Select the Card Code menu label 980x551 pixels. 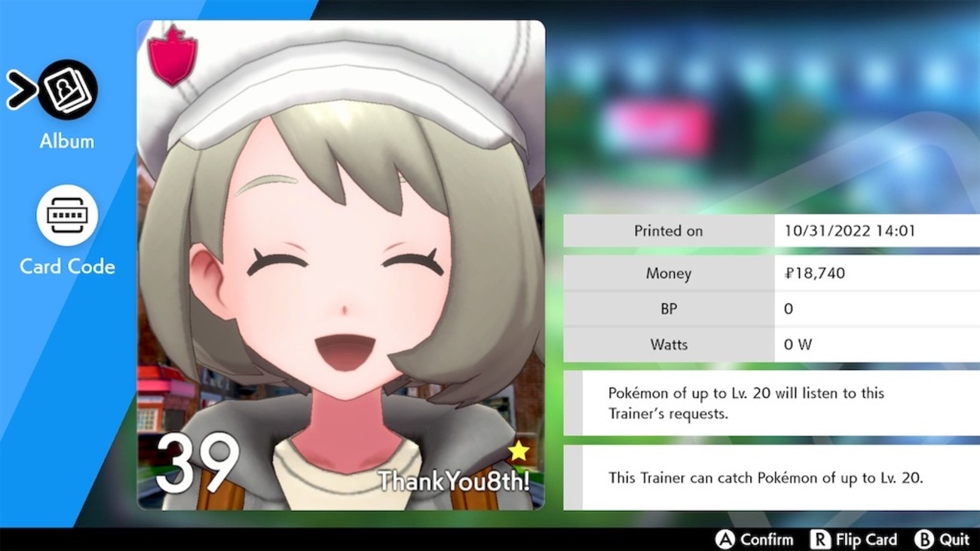67,266
